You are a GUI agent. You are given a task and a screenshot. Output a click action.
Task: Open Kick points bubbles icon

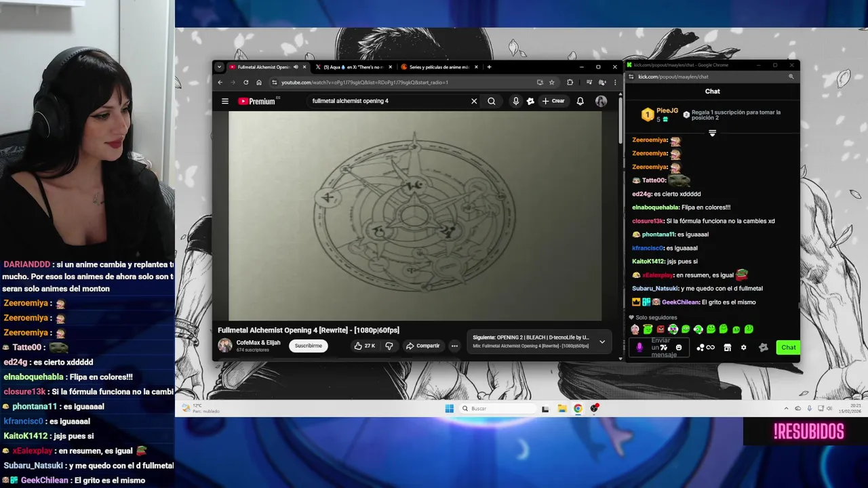pos(700,348)
